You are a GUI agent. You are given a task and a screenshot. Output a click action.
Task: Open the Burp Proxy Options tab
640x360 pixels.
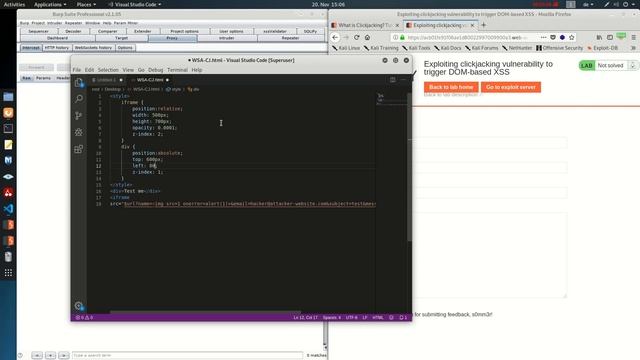125,48
